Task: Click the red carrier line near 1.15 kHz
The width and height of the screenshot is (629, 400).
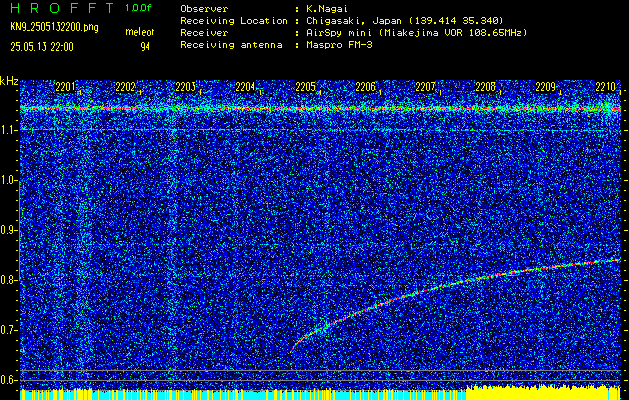Action: point(320,108)
